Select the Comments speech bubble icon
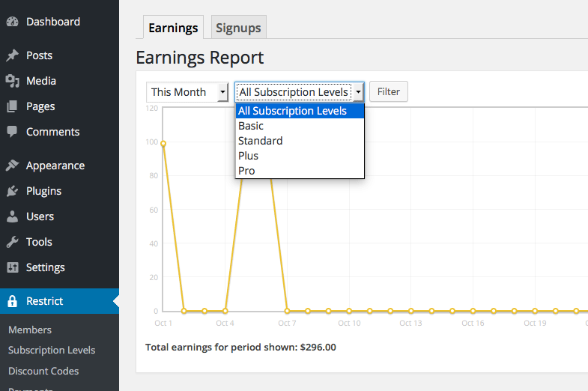 coord(12,132)
